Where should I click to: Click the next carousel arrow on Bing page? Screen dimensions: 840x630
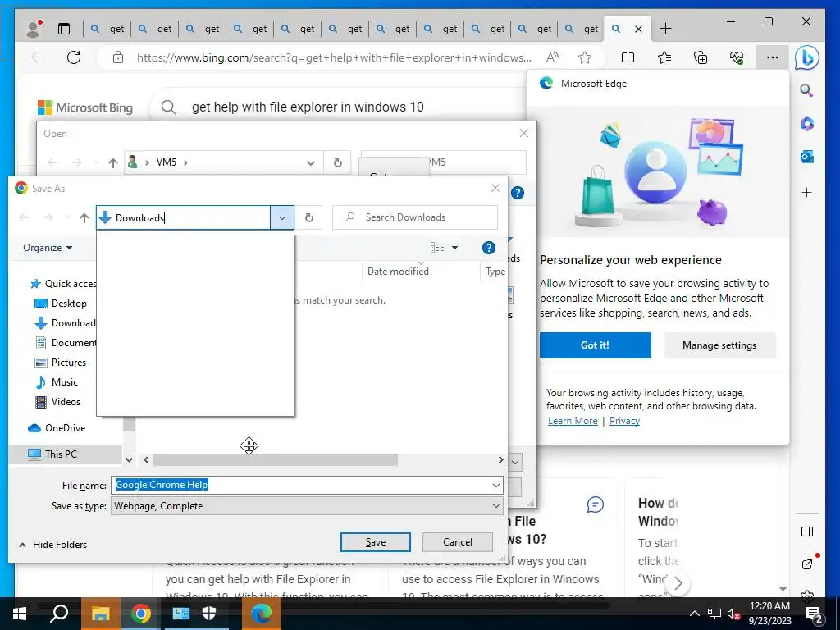coord(678,583)
